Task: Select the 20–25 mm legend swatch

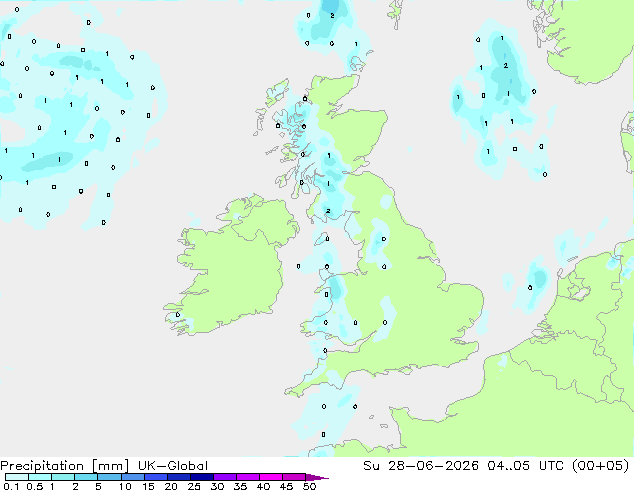Action: tap(179, 477)
